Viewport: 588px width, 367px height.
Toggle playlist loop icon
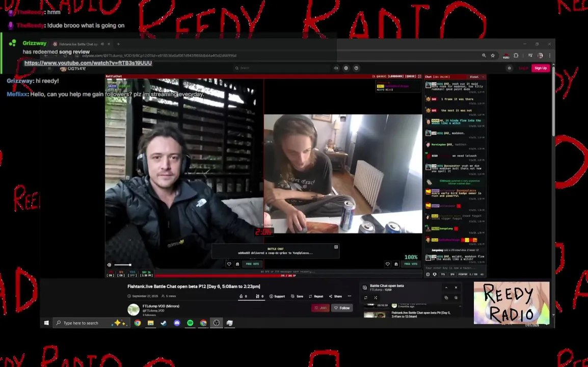point(366,298)
